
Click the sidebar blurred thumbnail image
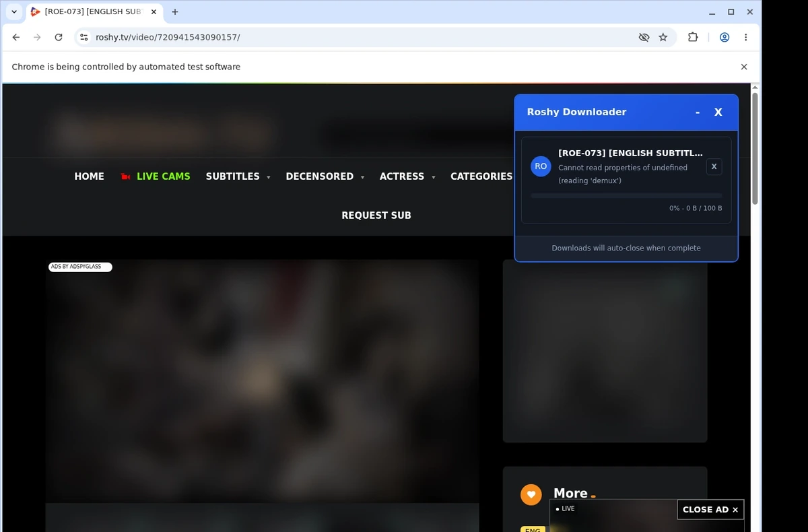point(605,351)
